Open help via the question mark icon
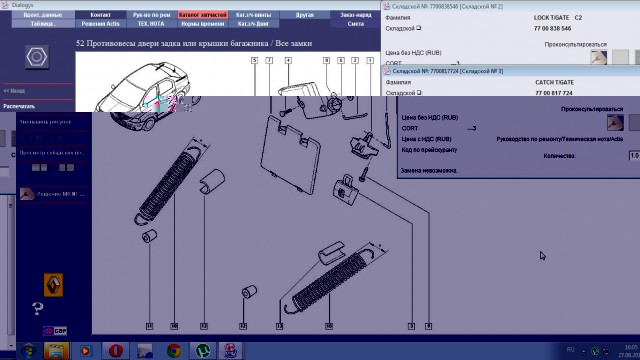This screenshot has height=360, width=640. tap(38, 309)
